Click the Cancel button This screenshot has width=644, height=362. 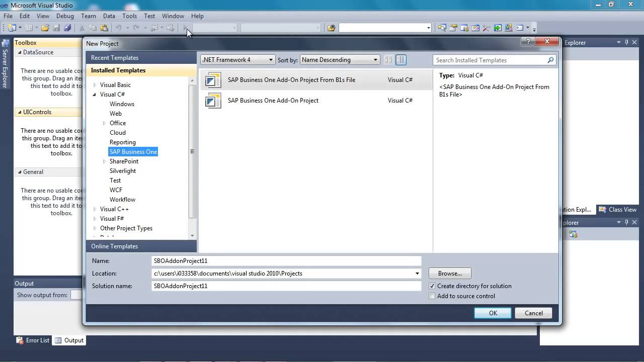pos(534,313)
